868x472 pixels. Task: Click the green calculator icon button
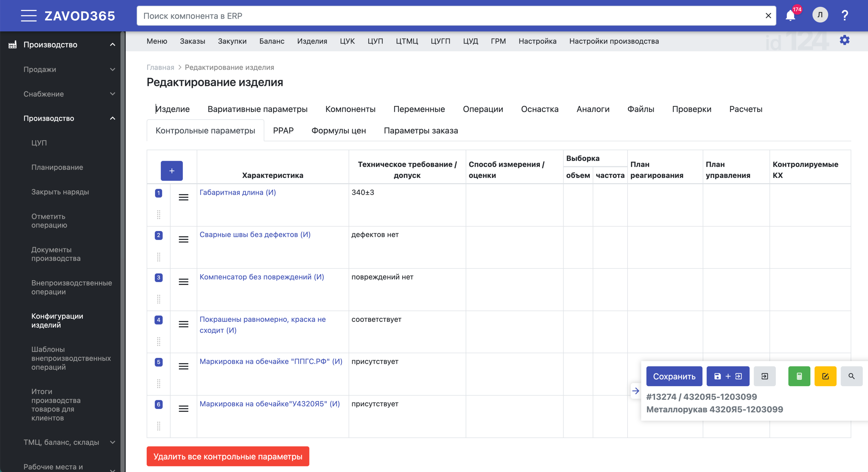click(x=799, y=376)
